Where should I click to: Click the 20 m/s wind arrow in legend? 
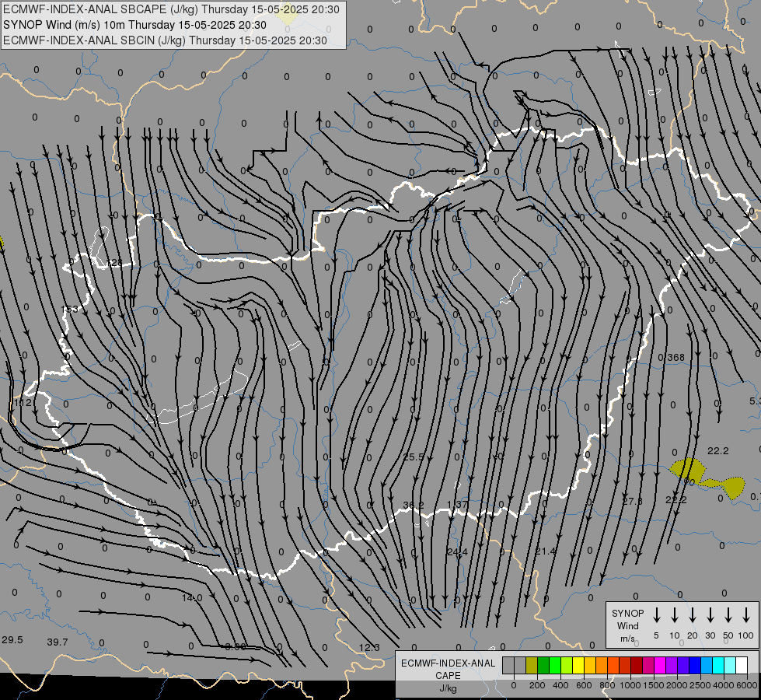[x=693, y=615]
